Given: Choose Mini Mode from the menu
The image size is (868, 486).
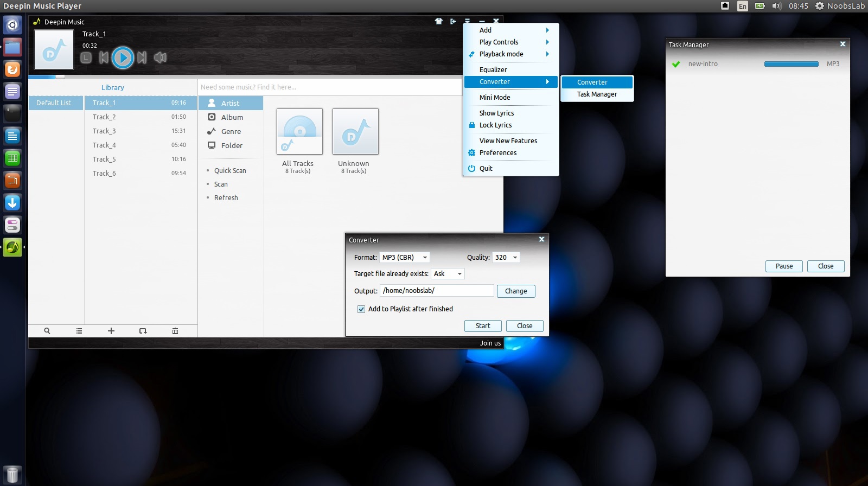Looking at the screenshot, I should (511, 97).
